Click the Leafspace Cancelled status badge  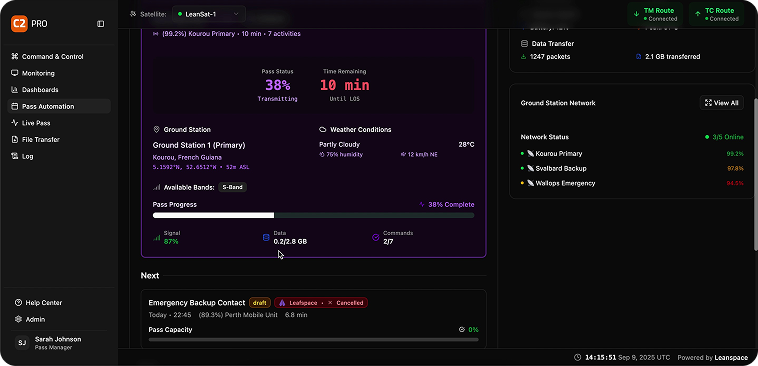pyautogui.click(x=321, y=303)
